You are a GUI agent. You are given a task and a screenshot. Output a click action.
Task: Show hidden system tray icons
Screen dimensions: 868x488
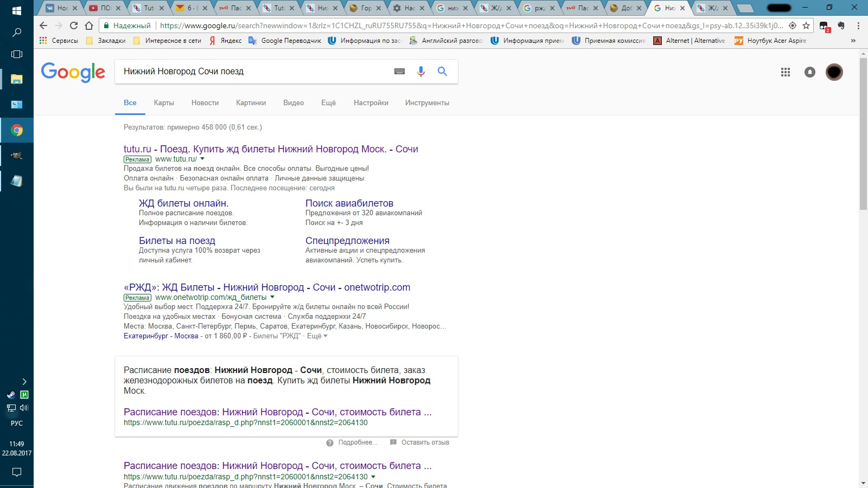pyautogui.click(x=24, y=382)
